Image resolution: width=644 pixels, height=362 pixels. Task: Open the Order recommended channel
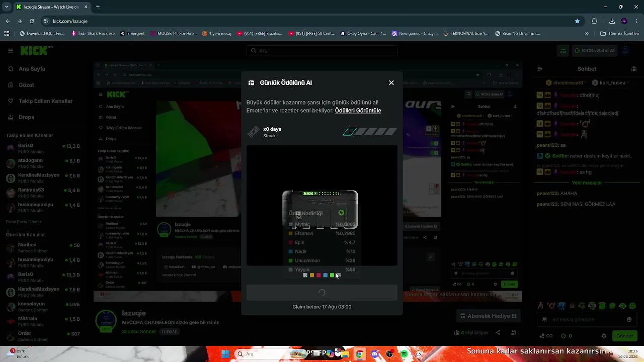point(43,336)
